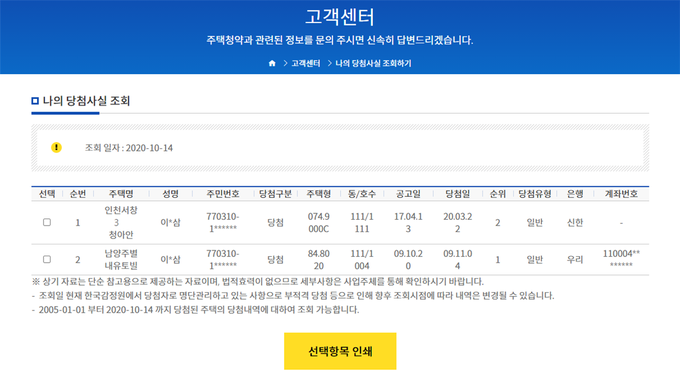Click the 선택항목 인쇄 print button
The width and height of the screenshot is (680, 377).
340,351
